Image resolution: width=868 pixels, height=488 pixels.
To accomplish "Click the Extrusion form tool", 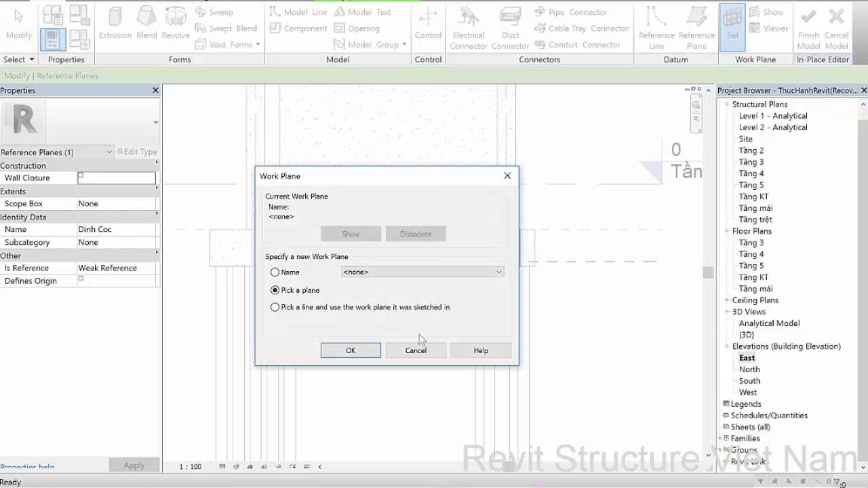I will [115, 24].
